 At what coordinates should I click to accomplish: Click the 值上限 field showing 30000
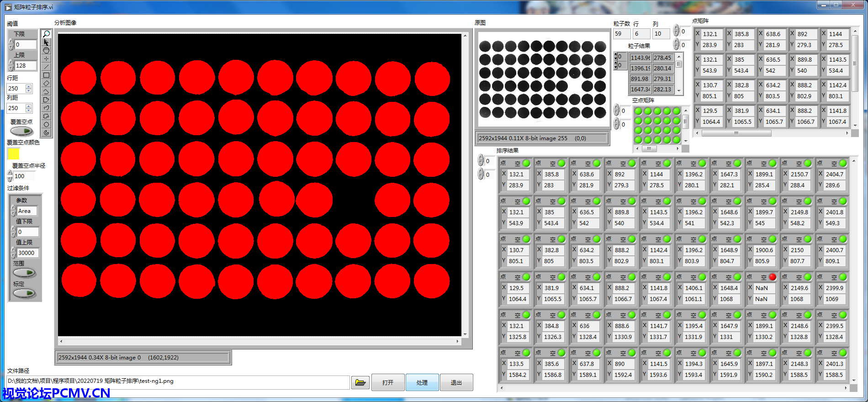pos(28,253)
